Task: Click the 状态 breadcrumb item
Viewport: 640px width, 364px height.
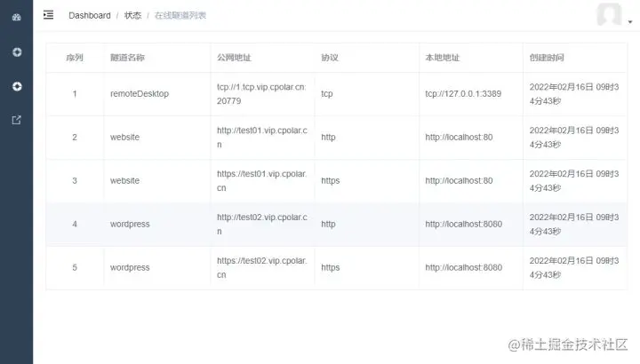Action: click(x=132, y=15)
